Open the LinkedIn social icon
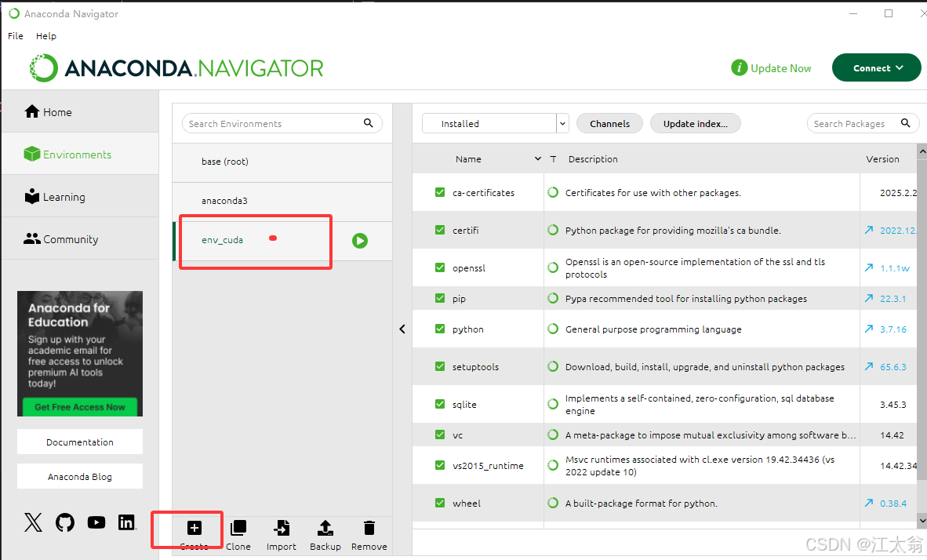 [126, 522]
